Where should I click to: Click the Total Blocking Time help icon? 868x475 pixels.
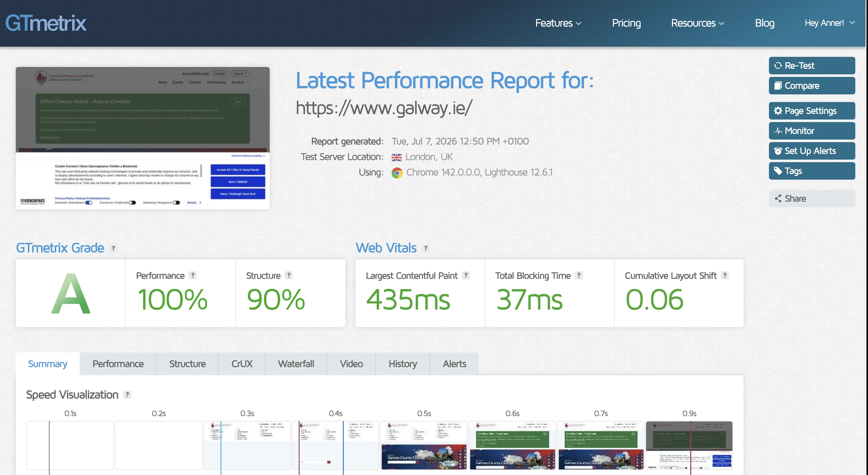[x=578, y=275]
